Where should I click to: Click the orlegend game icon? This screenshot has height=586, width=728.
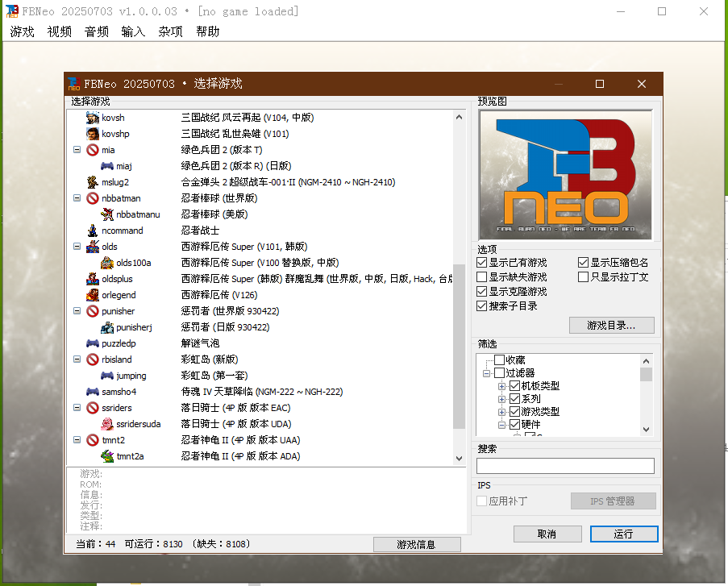93,295
